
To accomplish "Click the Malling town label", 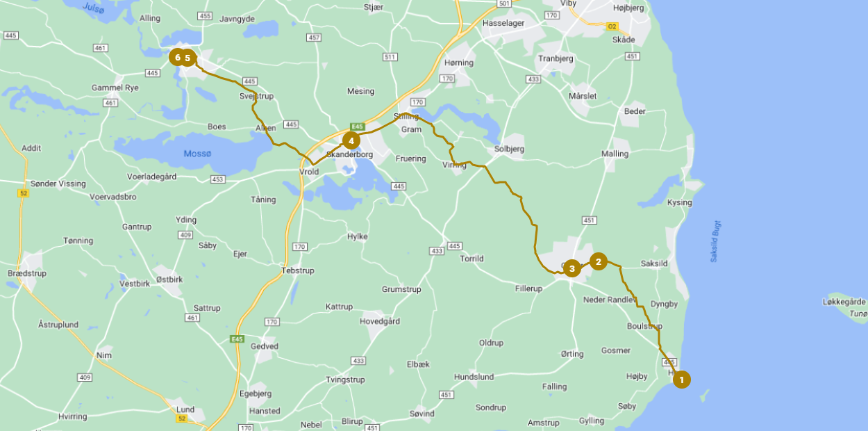I will [615, 154].
